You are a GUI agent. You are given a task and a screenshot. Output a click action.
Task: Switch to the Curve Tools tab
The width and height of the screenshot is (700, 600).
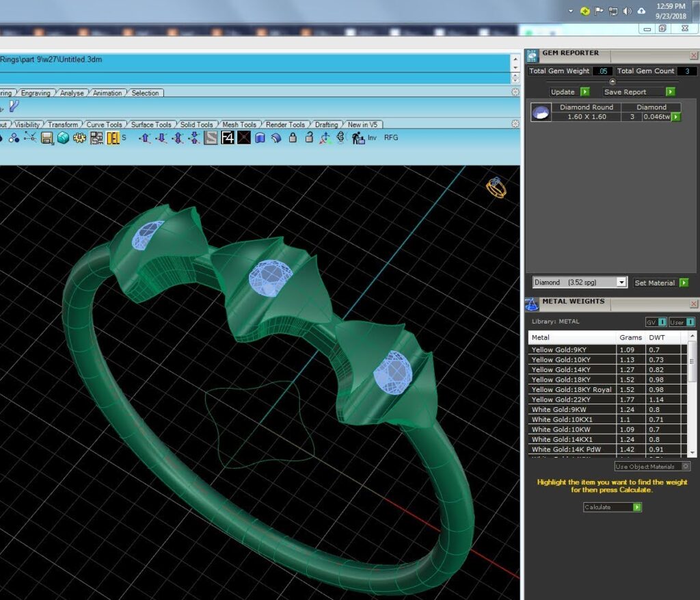pos(104,125)
